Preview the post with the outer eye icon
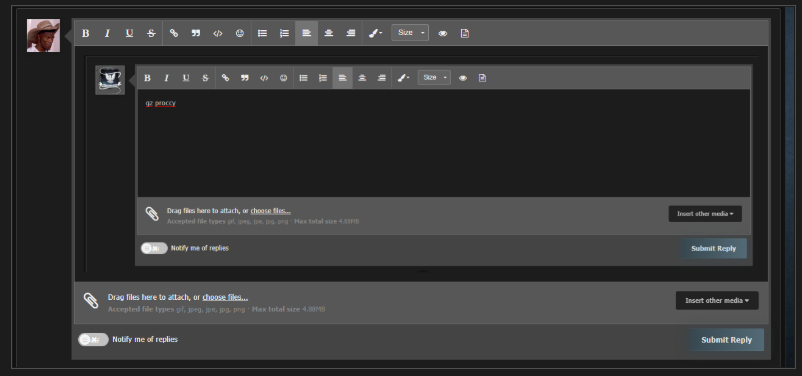The image size is (802, 376). (443, 33)
